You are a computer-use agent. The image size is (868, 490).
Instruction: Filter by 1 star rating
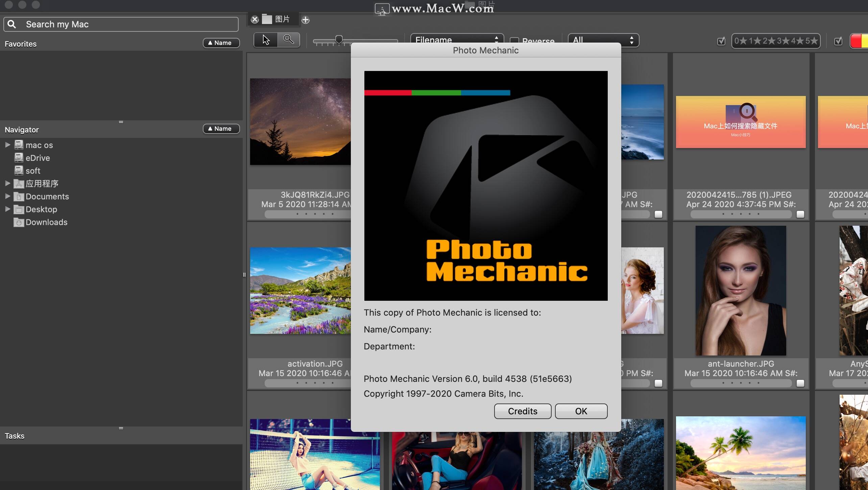tap(755, 41)
